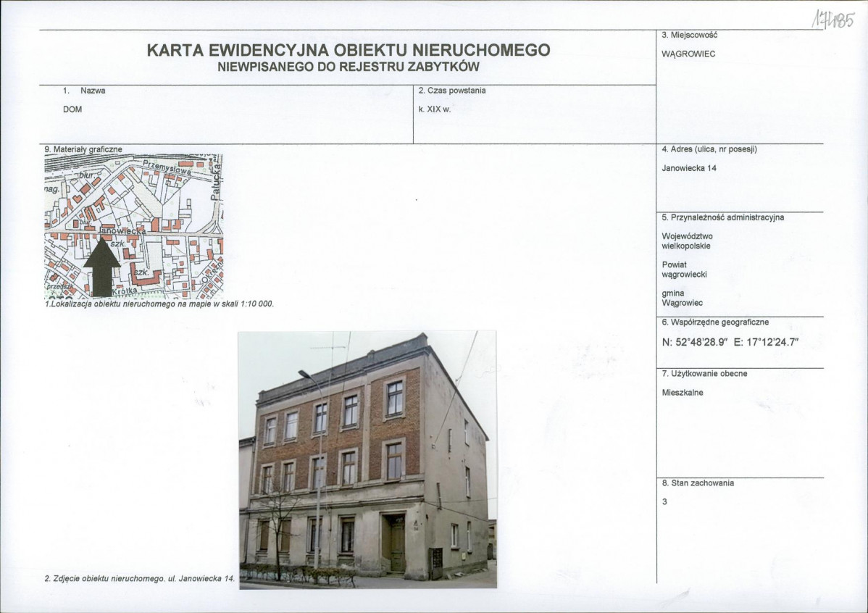This screenshot has width=868, height=613.
Task: Click the value 'wielkopolskie'
Action: click(686, 246)
